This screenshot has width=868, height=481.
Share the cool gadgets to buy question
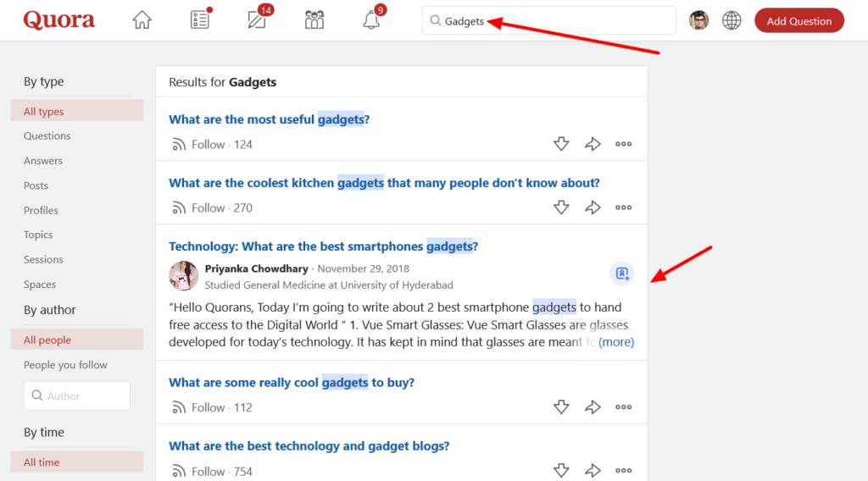point(593,407)
